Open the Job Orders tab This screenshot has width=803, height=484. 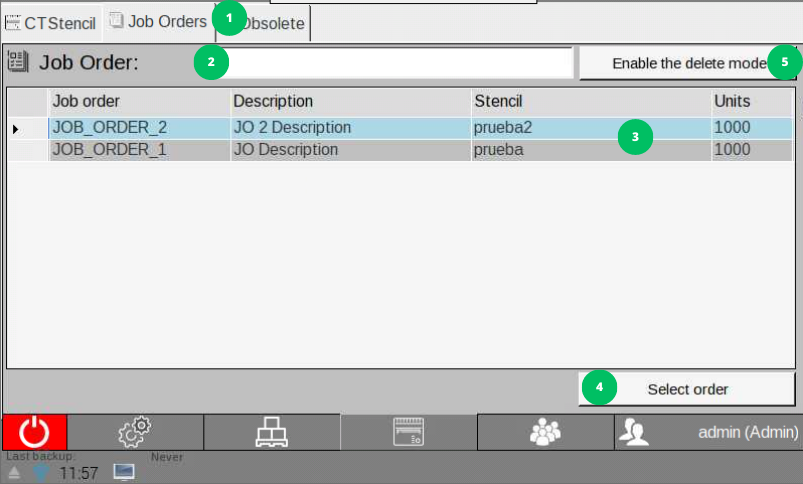158,21
